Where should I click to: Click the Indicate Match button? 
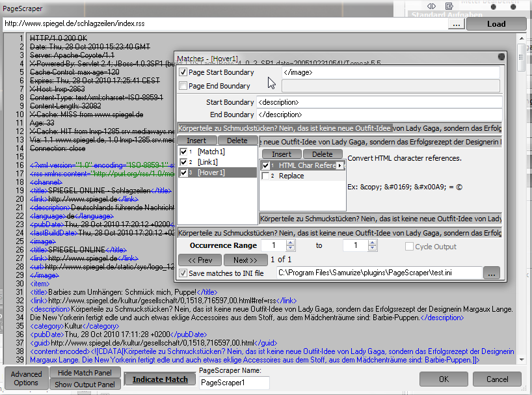tap(160, 379)
